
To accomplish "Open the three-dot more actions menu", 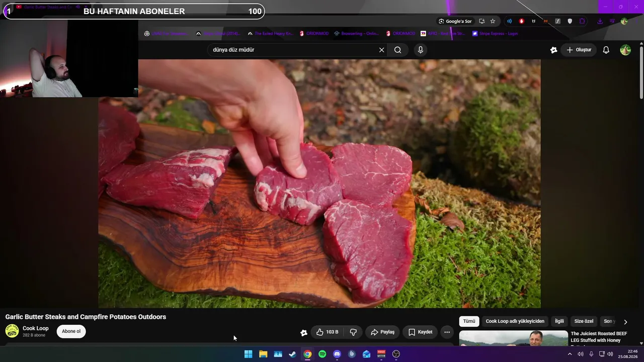I will pos(447,332).
